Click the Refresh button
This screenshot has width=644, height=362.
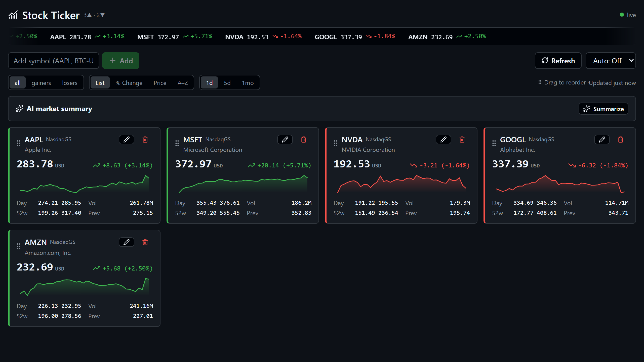click(558, 61)
